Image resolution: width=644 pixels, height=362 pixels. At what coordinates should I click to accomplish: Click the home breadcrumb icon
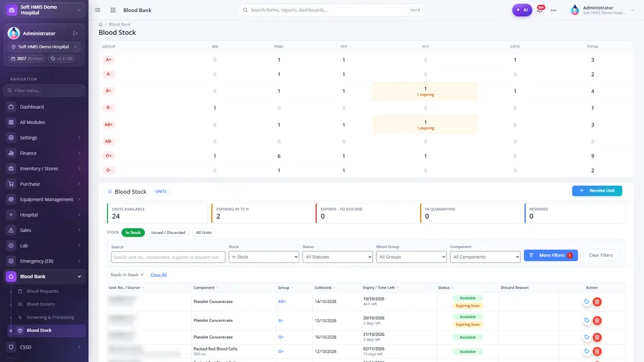click(101, 25)
